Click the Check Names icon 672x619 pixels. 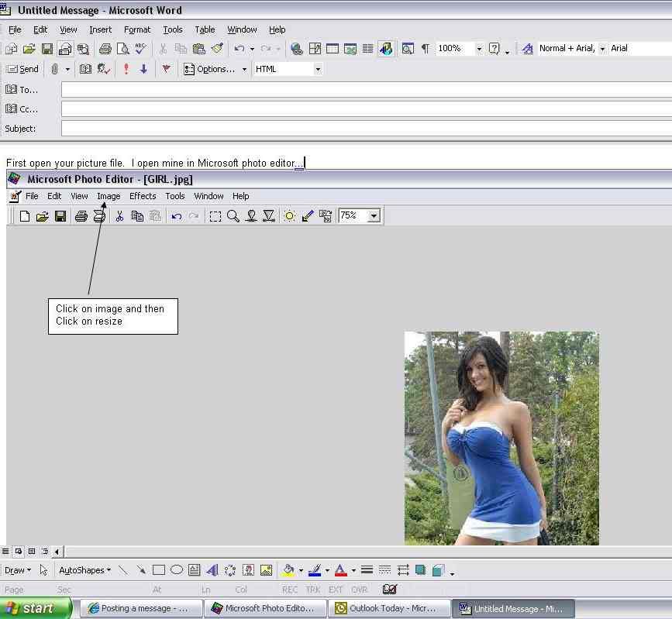pyautogui.click(x=104, y=69)
